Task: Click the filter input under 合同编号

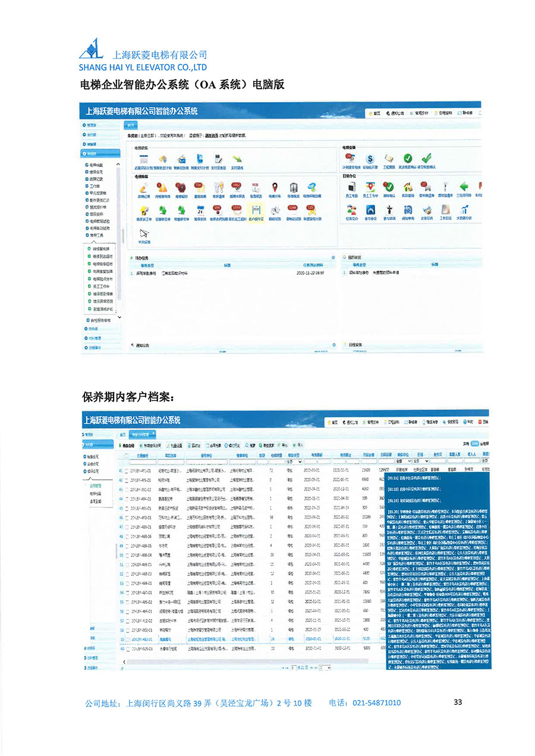Action: click(x=143, y=461)
